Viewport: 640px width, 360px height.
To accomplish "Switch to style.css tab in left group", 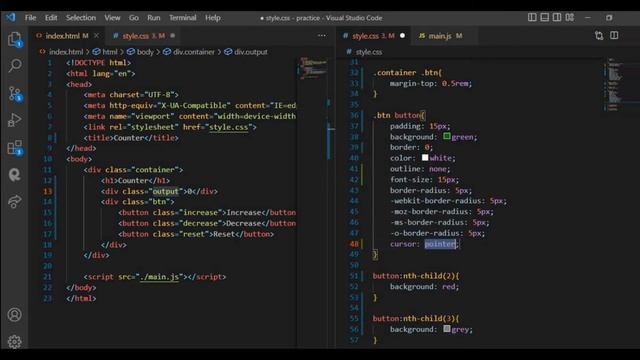I will (x=143, y=36).
